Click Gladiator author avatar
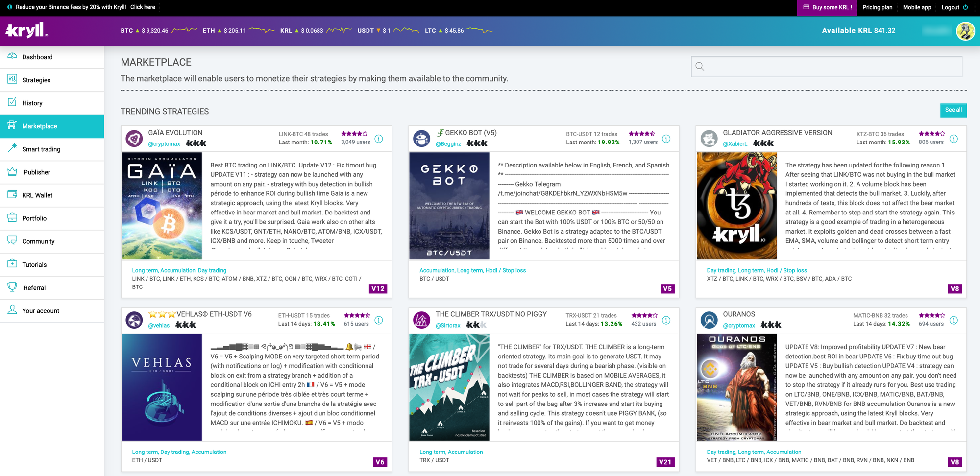This screenshot has height=476, width=980. click(709, 139)
